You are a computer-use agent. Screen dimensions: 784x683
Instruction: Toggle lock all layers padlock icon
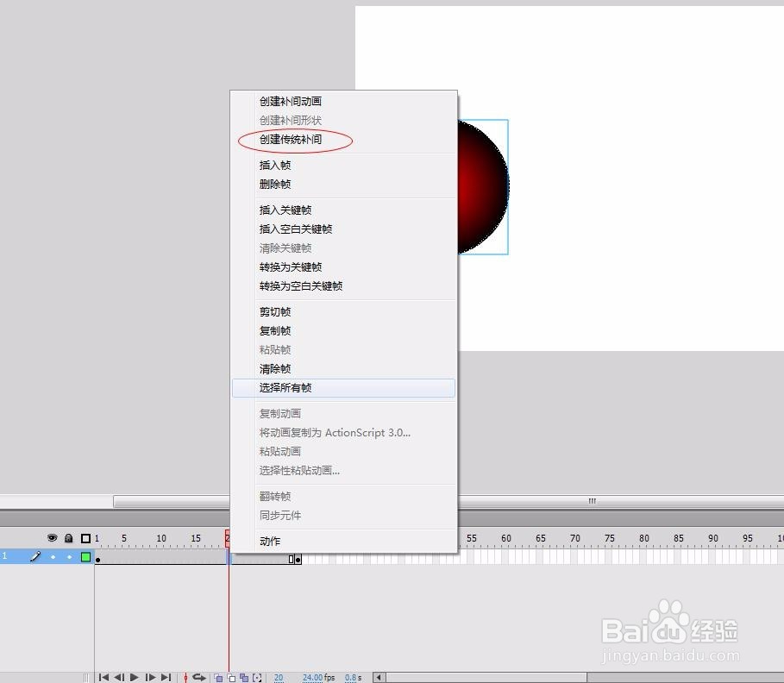click(x=69, y=538)
